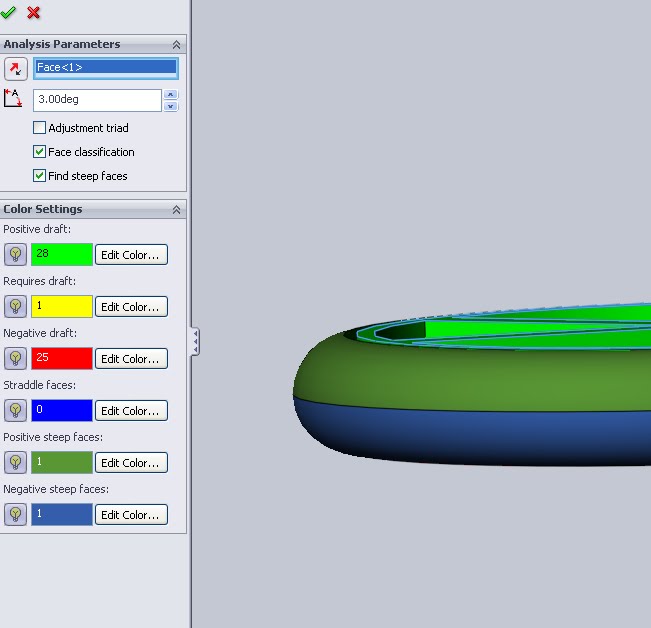Click the Analysis Parameters section header
Viewport: 651px width, 628px height.
point(93,44)
